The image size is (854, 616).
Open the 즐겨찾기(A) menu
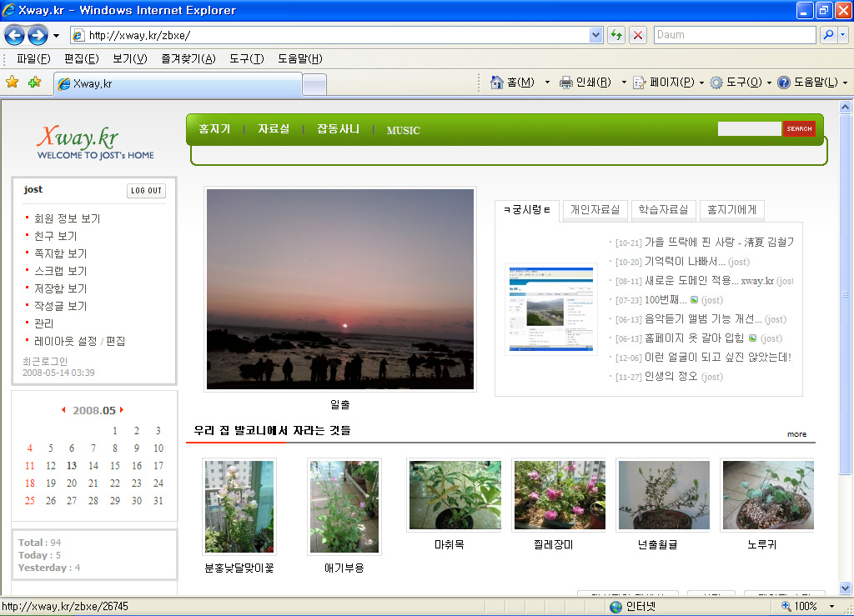(x=188, y=58)
